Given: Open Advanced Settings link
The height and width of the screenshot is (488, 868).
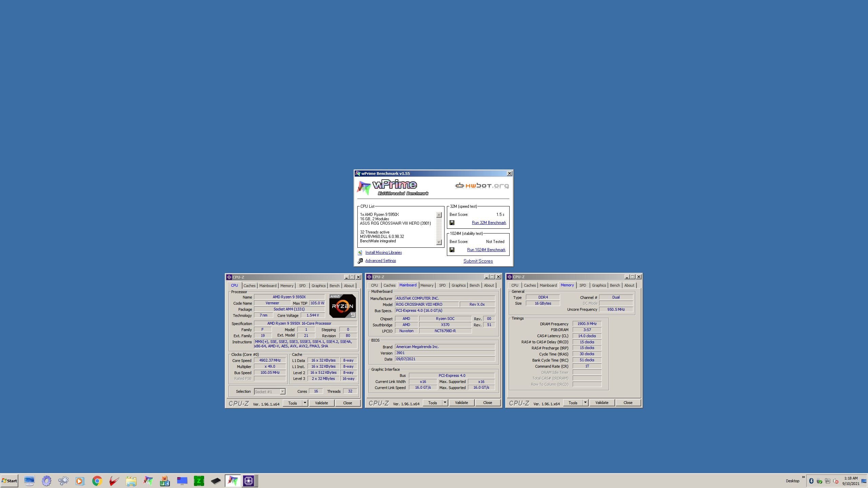Looking at the screenshot, I should click(x=380, y=261).
